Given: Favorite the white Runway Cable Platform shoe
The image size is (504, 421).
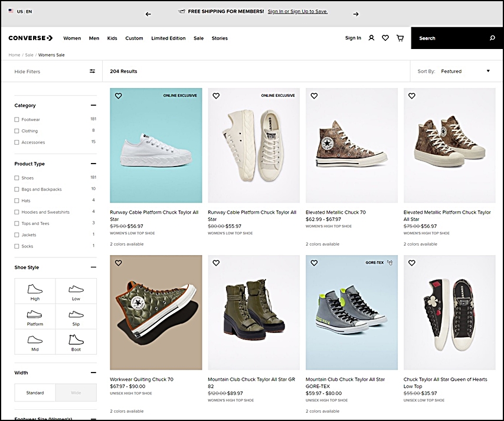Looking at the screenshot, I should click(x=118, y=96).
